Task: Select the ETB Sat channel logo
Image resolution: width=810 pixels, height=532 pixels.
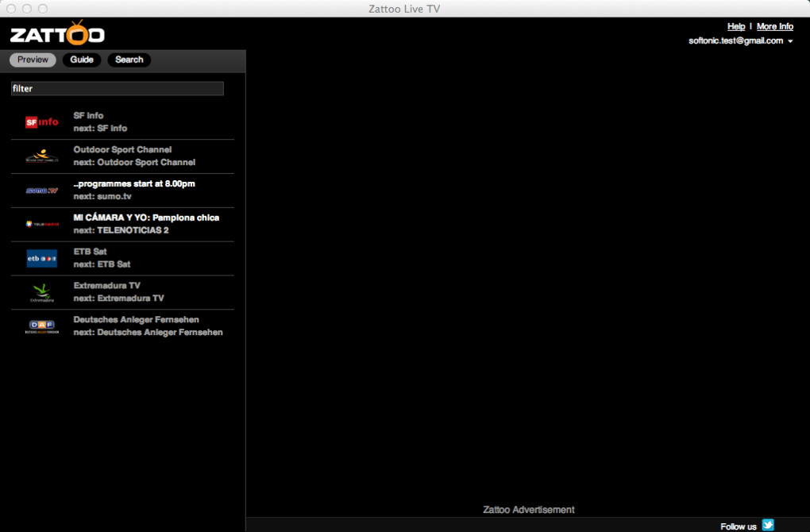Action: point(42,258)
